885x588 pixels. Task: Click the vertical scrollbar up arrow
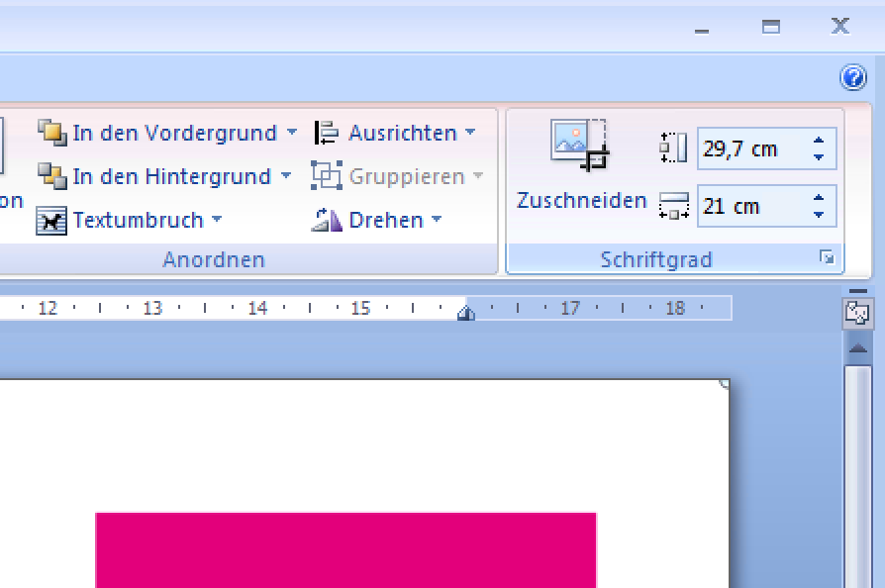point(857,348)
